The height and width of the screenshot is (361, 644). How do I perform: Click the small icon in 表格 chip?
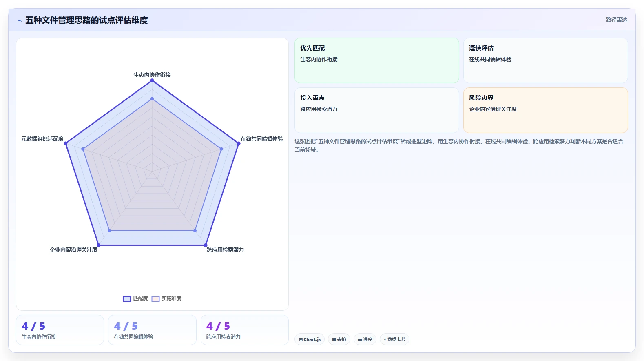[334, 339]
